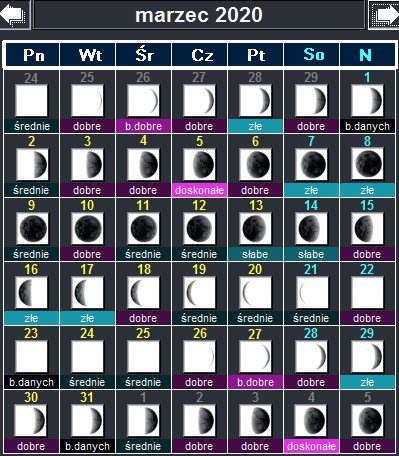The height and width of the screenshot is (456, 399).
Task: Click the 'dobre' label under March 22
Action: pos(367,318)
